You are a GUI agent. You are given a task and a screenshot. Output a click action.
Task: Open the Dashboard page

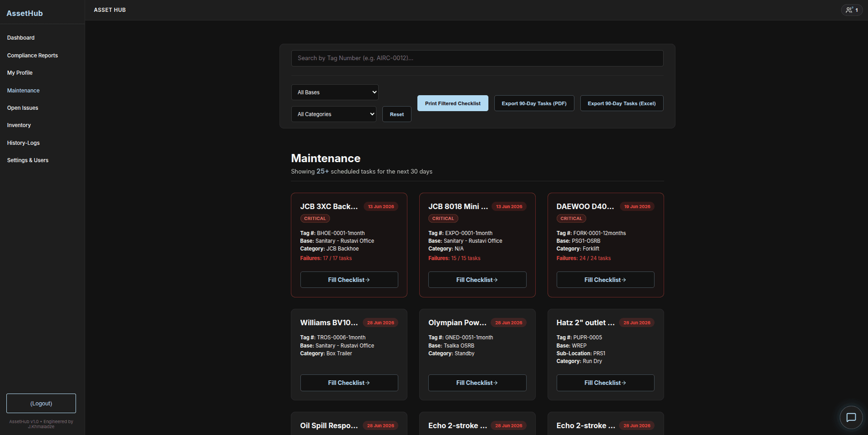pos(21,38)
